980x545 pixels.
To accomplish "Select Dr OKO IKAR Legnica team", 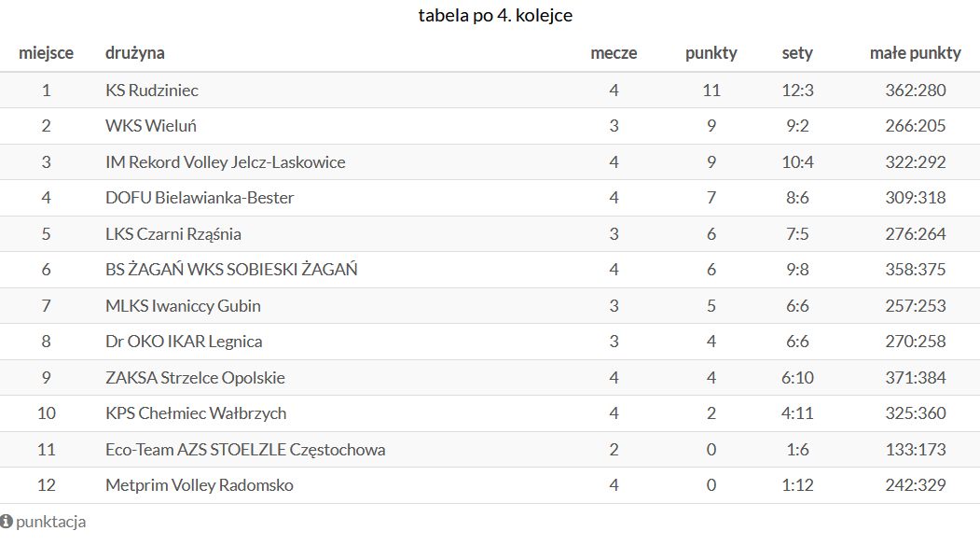I will (184, 342).
